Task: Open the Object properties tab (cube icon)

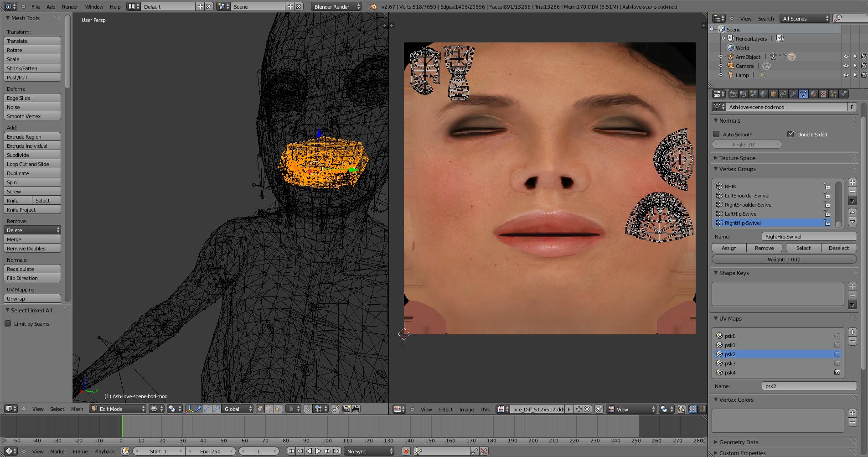Action: tap(773, 94)
